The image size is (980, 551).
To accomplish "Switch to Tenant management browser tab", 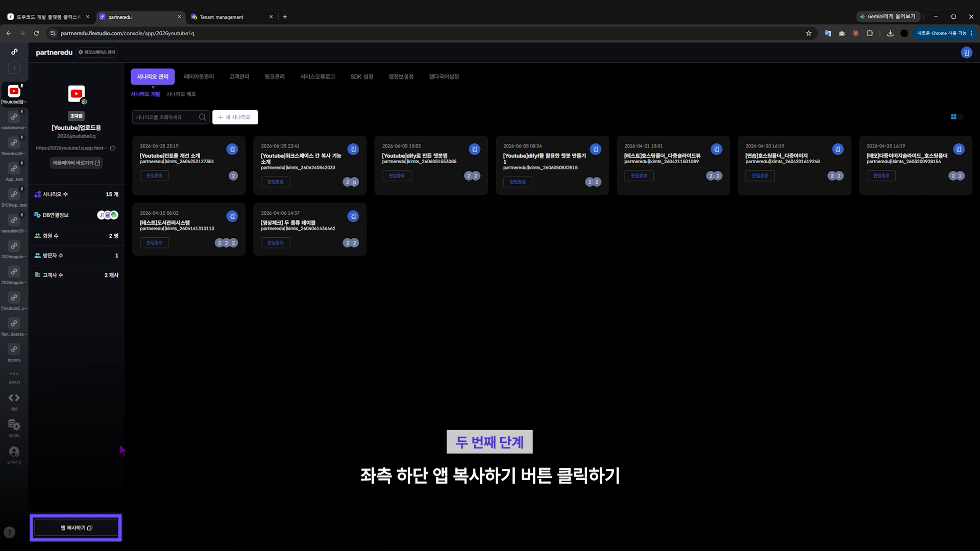I will coord(231,17).
